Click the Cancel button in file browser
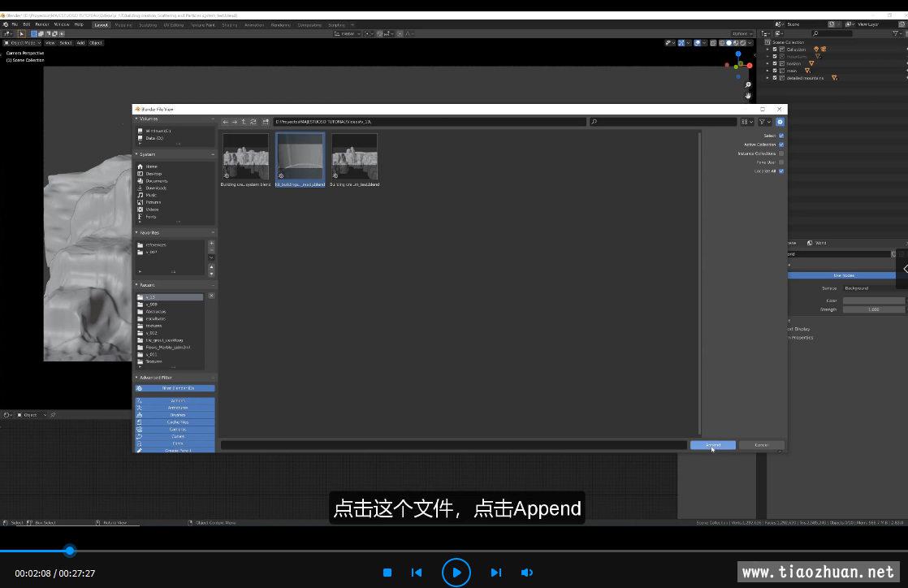This screenshot has width=908, height=588. click(762, 445)
